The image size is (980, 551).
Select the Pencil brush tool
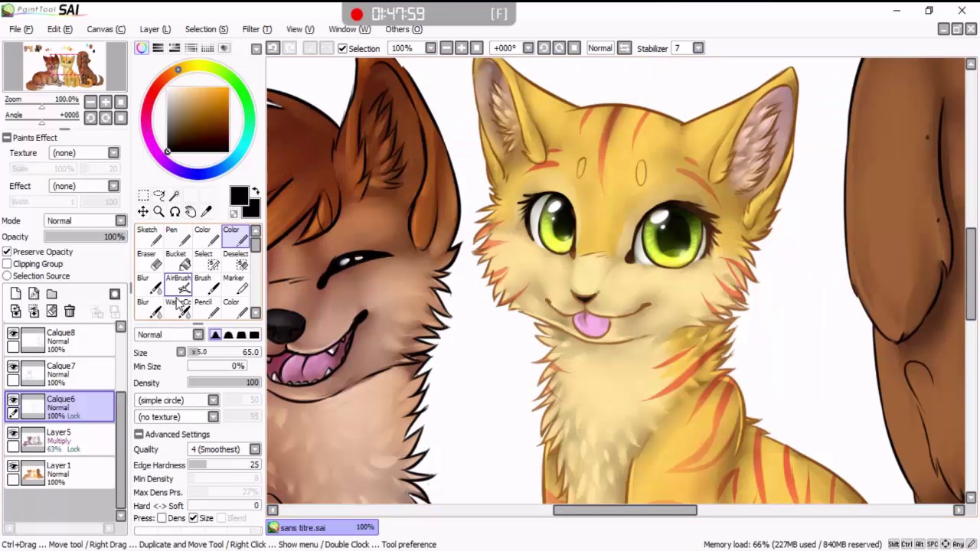click(205, 308)
